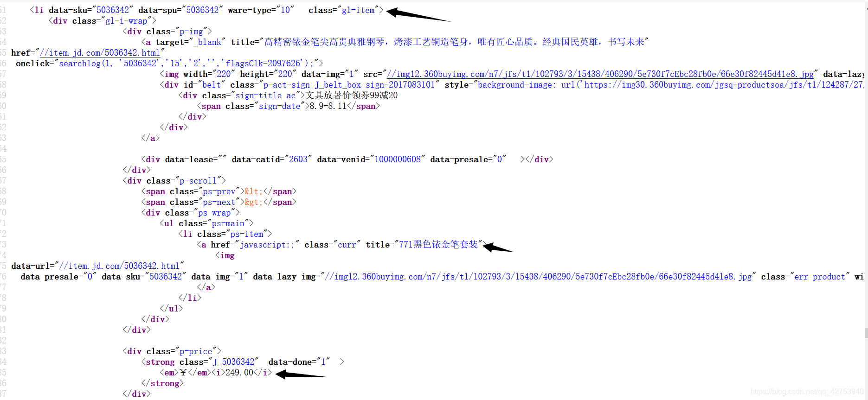Click the strong class="J_5036342" line
The height and width of the screenshot is (400, 868).
click(x=243, y=362)
